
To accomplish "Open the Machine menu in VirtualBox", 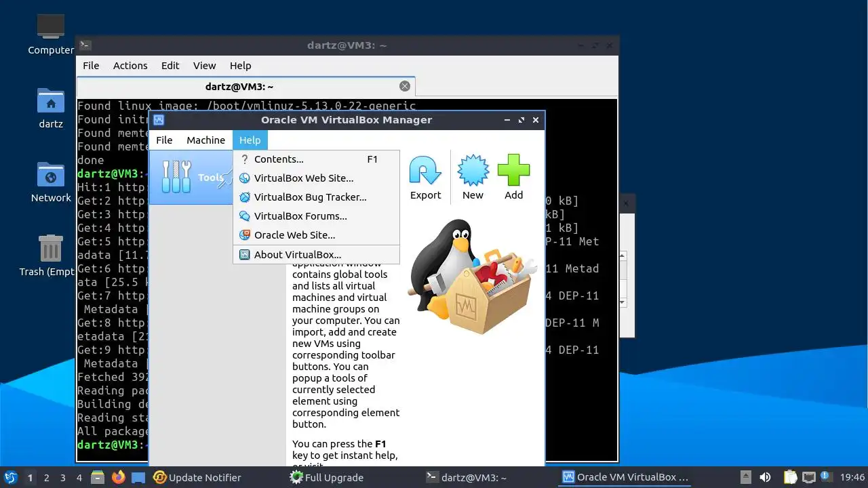I will pos(205,140).
